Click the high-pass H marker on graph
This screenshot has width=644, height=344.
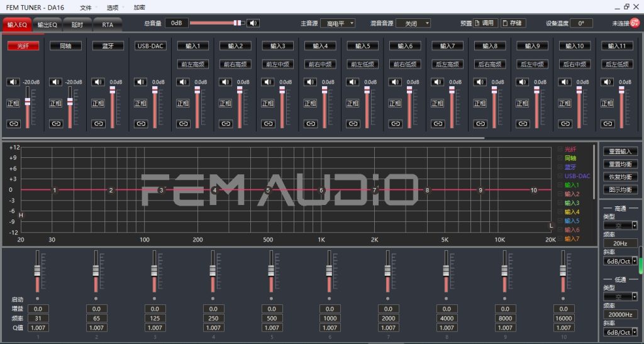(21, 215)
